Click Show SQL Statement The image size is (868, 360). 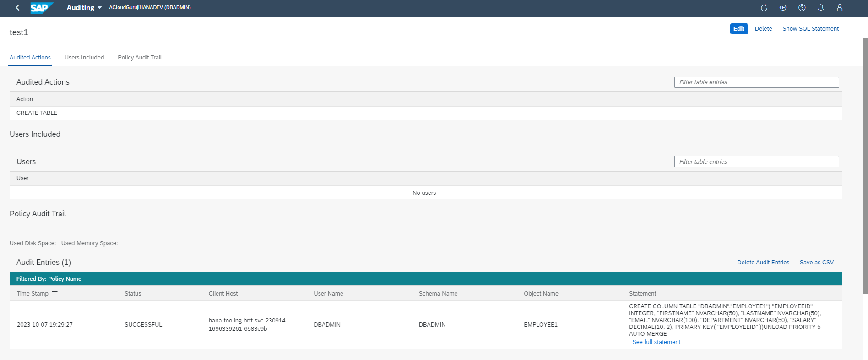(x=810, y=29)
